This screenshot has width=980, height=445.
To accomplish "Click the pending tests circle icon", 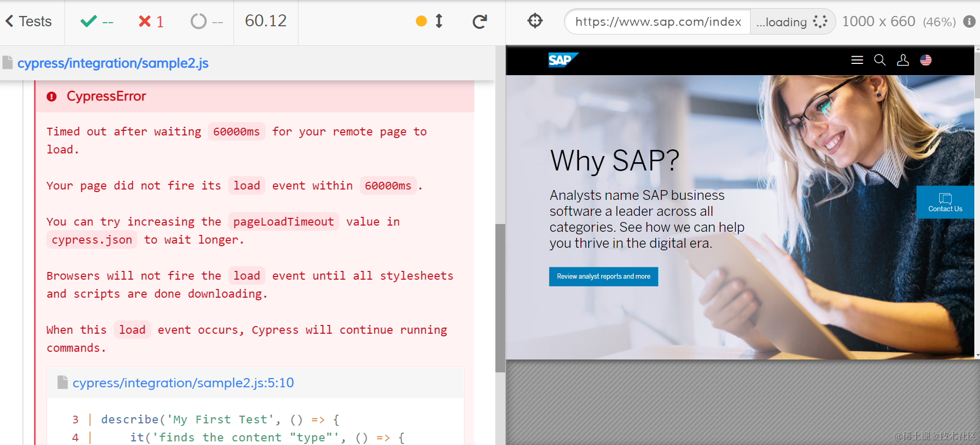I will pos(198,21).
